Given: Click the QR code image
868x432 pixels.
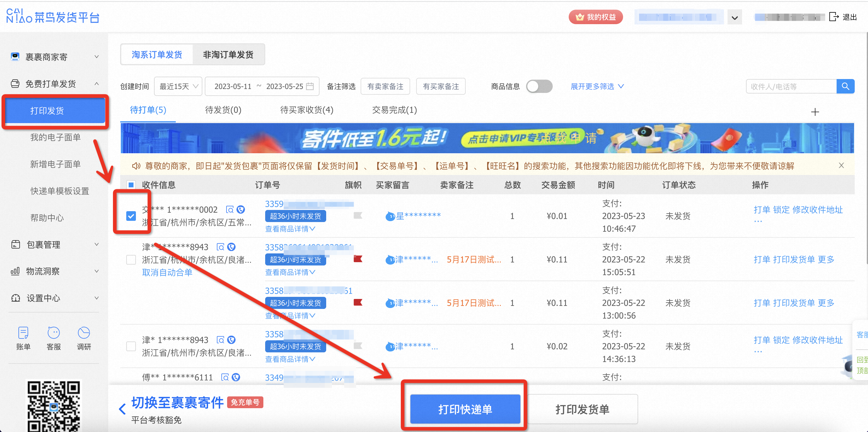Looking at the screenshot, I should (53, 406).
